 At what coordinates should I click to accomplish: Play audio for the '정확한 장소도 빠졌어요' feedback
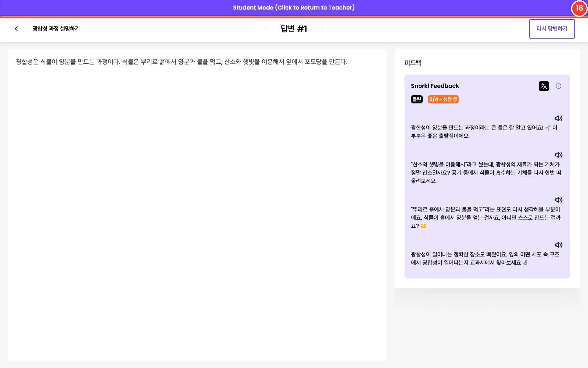[x=558, y=245]
